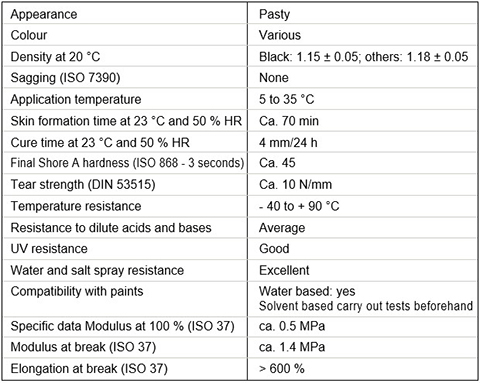The height and width of the screenshot is (383, 480).
Task: Select the Ca. 70 min value
Action: pyautogui.click(x=289, y=121)
